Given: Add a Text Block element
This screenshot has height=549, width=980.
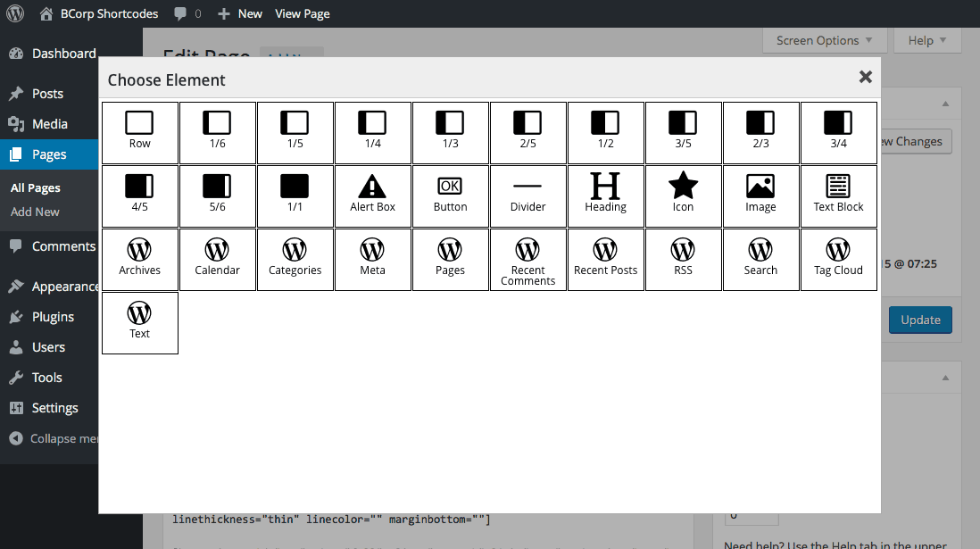Looking at the screenshot, I should [x=838, y=195].
